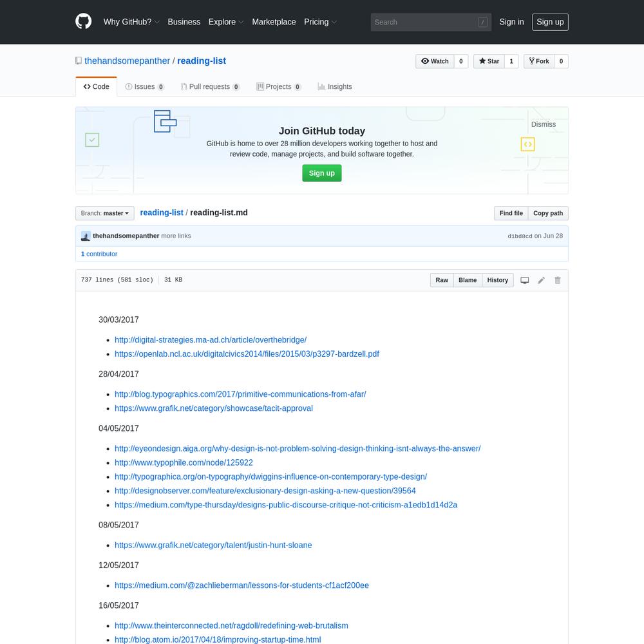The height and width of the screenshot is (644, 644).
Task: Click the Watch button
Action: [435, 61]
